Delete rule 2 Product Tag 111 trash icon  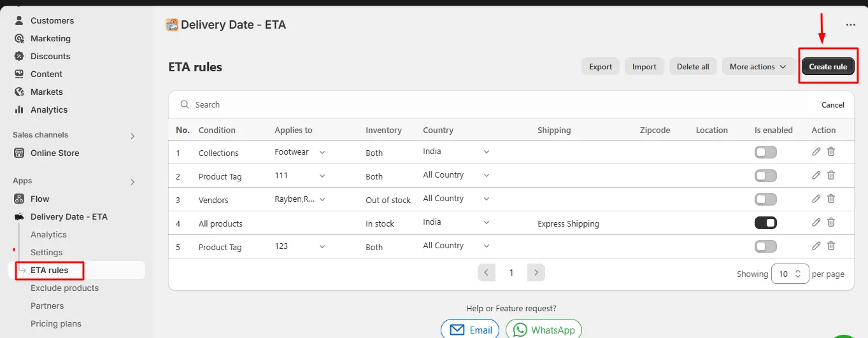tap(831, 175)
